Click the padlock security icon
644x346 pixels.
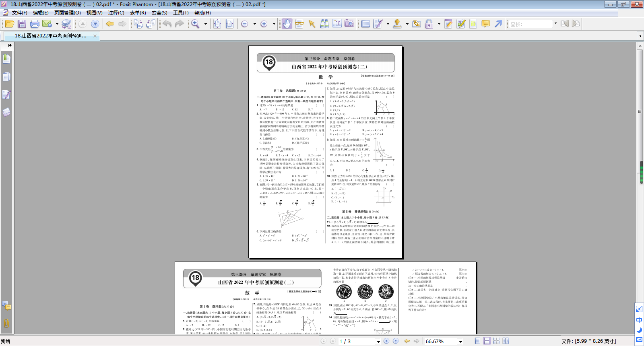point(429,24)
